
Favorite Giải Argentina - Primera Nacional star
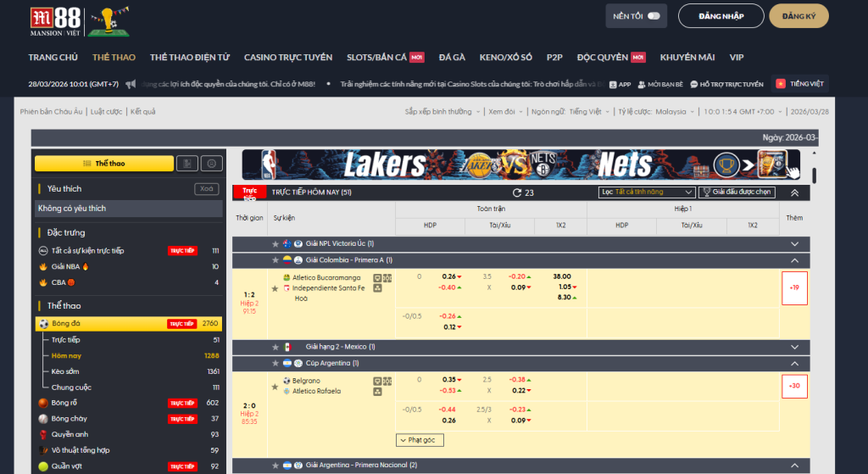pos(275,466)
